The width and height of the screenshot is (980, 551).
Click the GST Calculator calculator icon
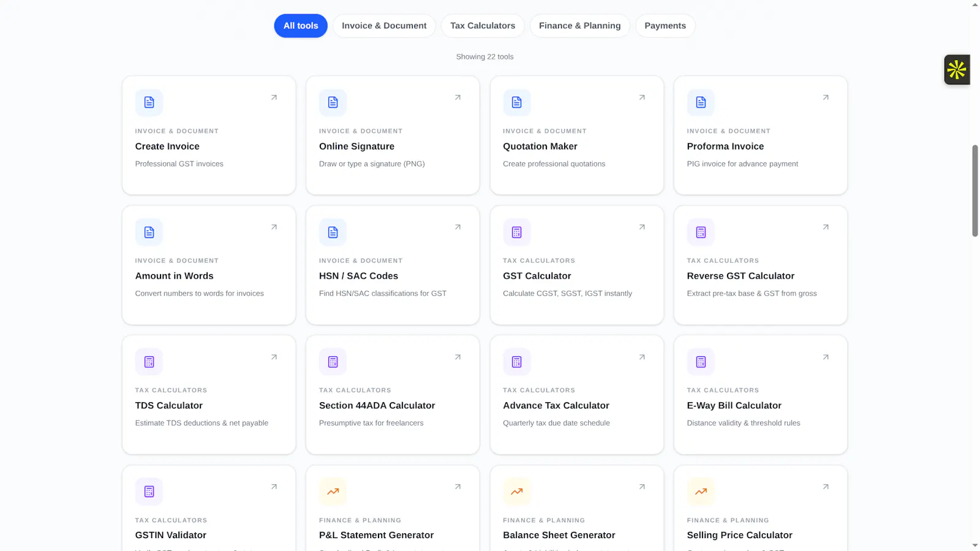pyautogui.click(x=517, y=232)
